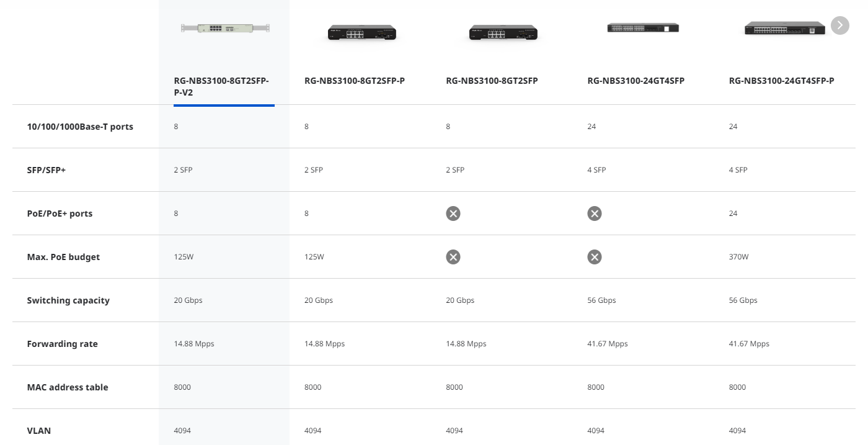The image size is (868, 445).
Task: Click '8' PoE ports for RG-NBS3100-8GT2SFP-P-V2
Action: [x=176, y=214]
